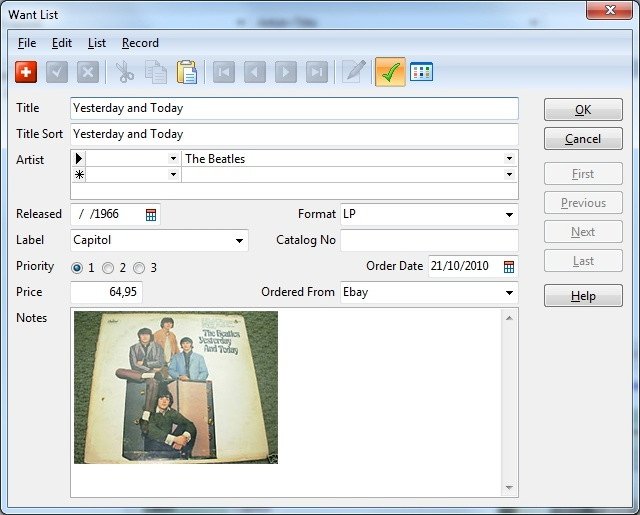
Task: Open the Record menu
Action: point(140,43)
